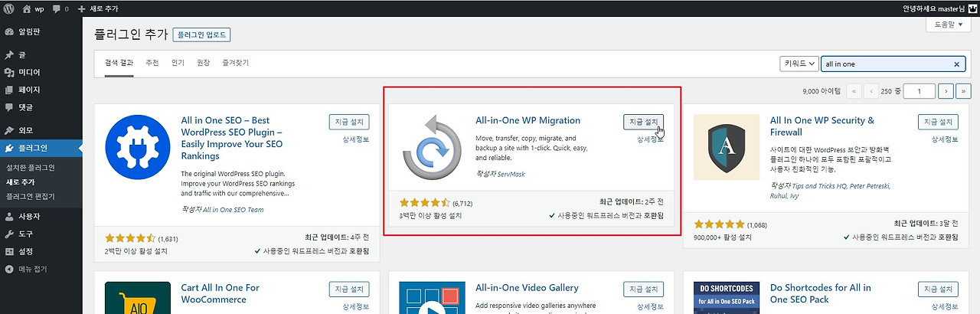Install All in One SEO plugin now
This screenshot has width=980, height=314.
pos(349,122)
